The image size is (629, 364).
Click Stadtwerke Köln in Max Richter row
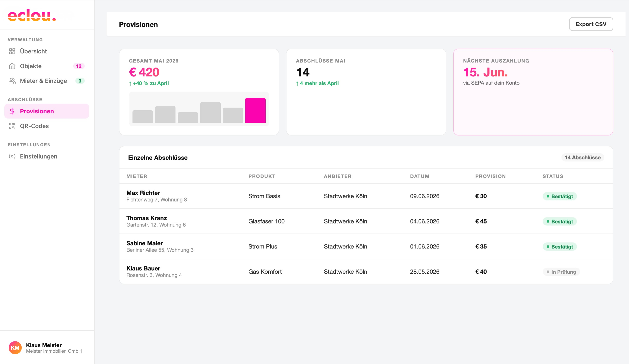click(x=346, y=196)
